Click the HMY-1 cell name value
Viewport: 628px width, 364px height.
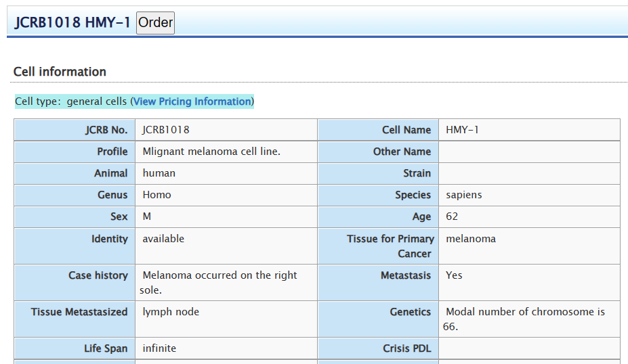tap(462, 130)
